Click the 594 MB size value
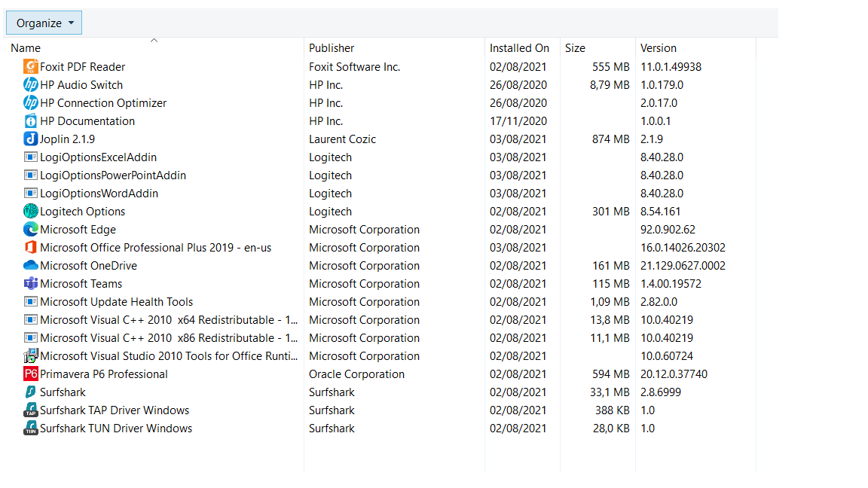The width and height of the screenshot is (868, 488). pyautogui.click(x=610, y=374)
